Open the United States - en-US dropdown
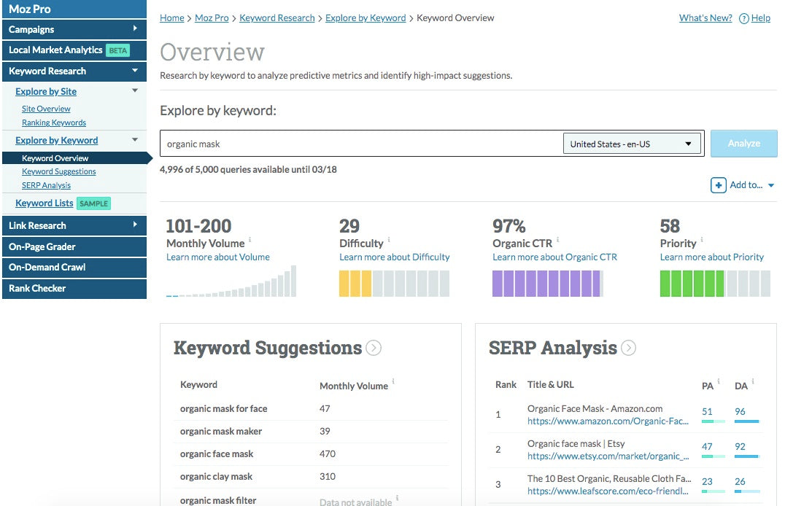Screen dimensions: 812x506 coord(632,144)
